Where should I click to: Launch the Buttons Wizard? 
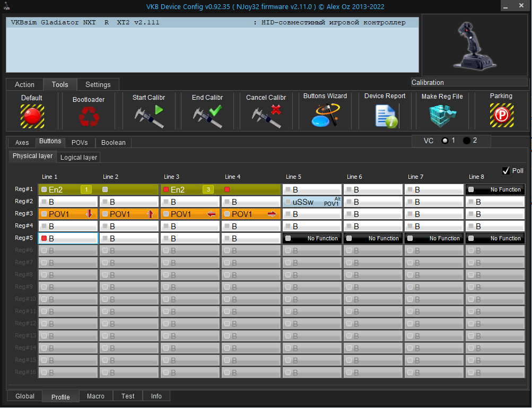coord(325,115)
